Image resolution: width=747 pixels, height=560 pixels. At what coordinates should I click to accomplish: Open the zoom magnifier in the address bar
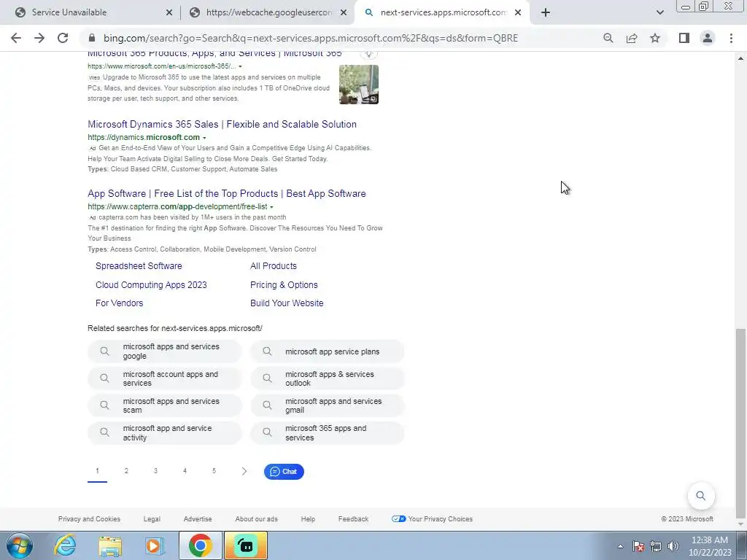click(x=608, y=38)
